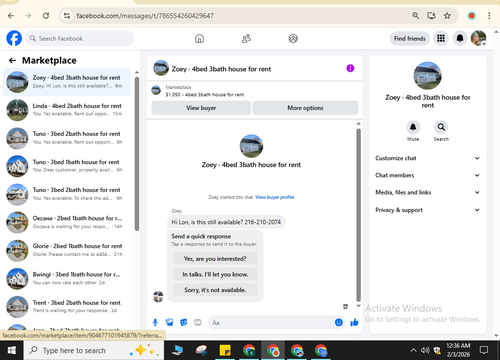The width and height of the screenshot is (500, 360).
Task: Open Оксана 2bed 1bath house conversation
Action: [x=67, y=222]
